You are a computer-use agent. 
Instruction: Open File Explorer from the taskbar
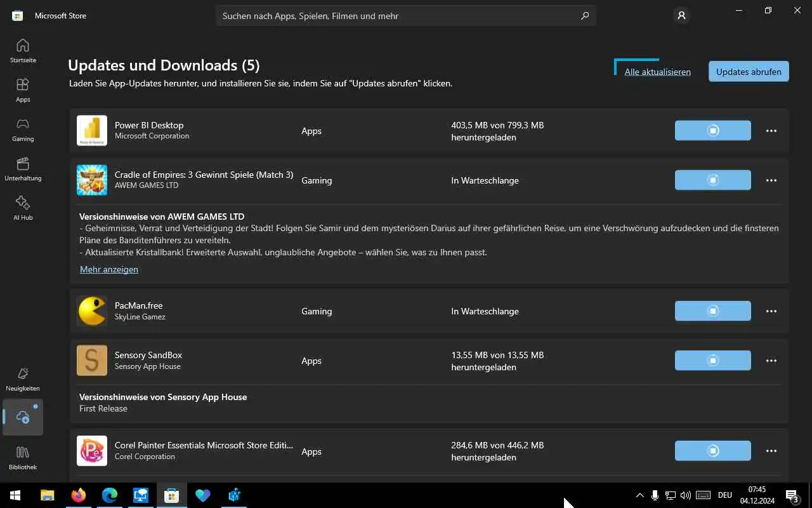coord(48,495)
